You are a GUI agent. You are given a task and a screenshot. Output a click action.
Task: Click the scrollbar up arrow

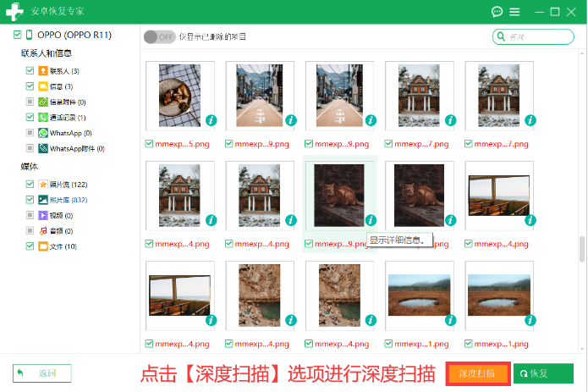(x=582, y=53)
